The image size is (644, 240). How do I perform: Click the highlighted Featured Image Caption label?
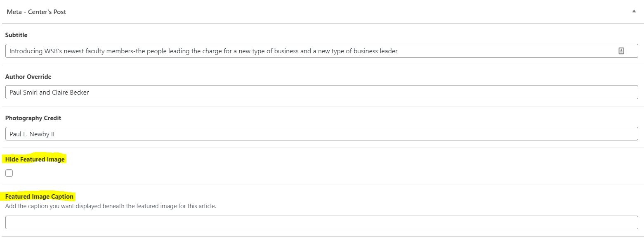[x=39, y=197]
